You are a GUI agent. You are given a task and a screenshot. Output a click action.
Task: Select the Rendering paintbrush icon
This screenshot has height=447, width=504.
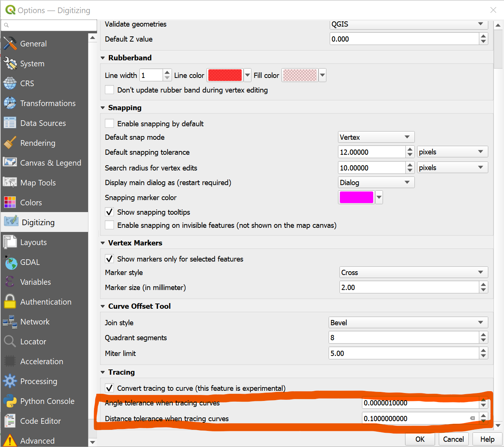(x=10, y=143)
